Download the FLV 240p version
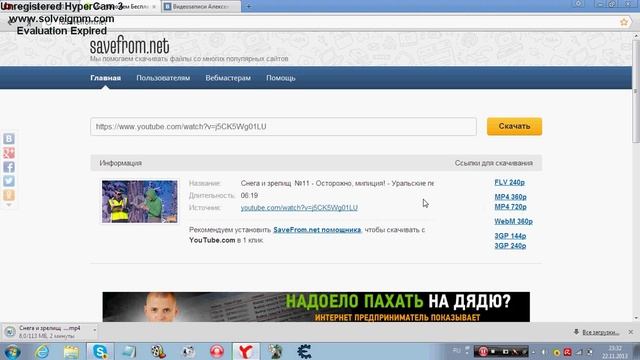 pos(509,182)
